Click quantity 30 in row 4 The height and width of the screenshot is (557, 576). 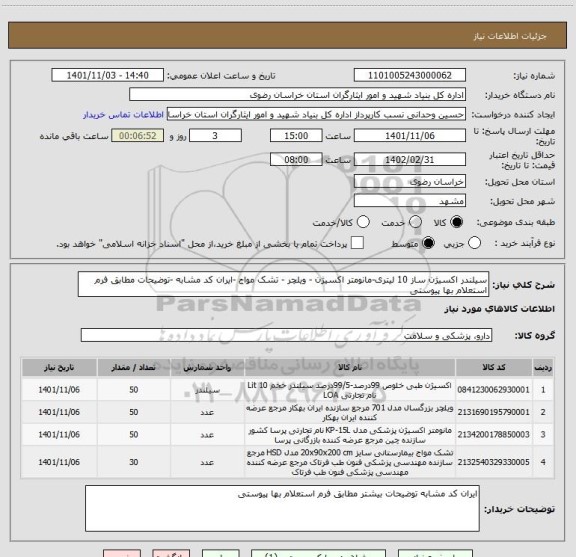coord(134,462)
